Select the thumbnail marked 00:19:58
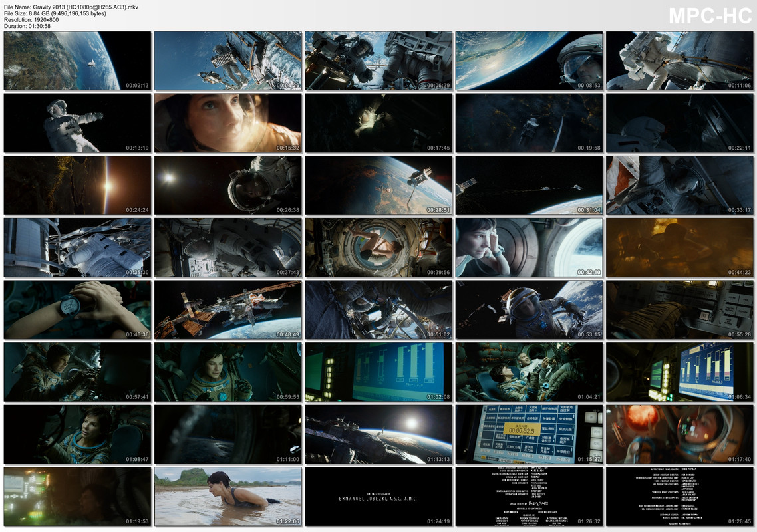The image size is (757, 532). (x=529, y=123)
